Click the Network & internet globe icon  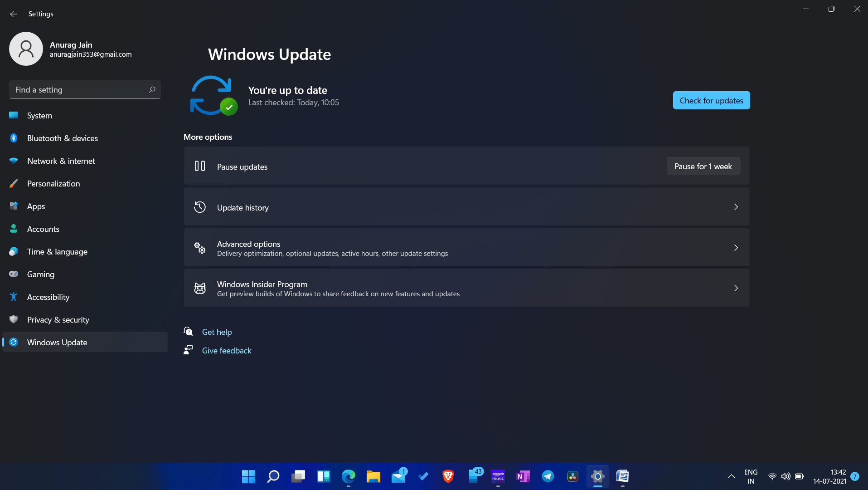click(14, 161)
